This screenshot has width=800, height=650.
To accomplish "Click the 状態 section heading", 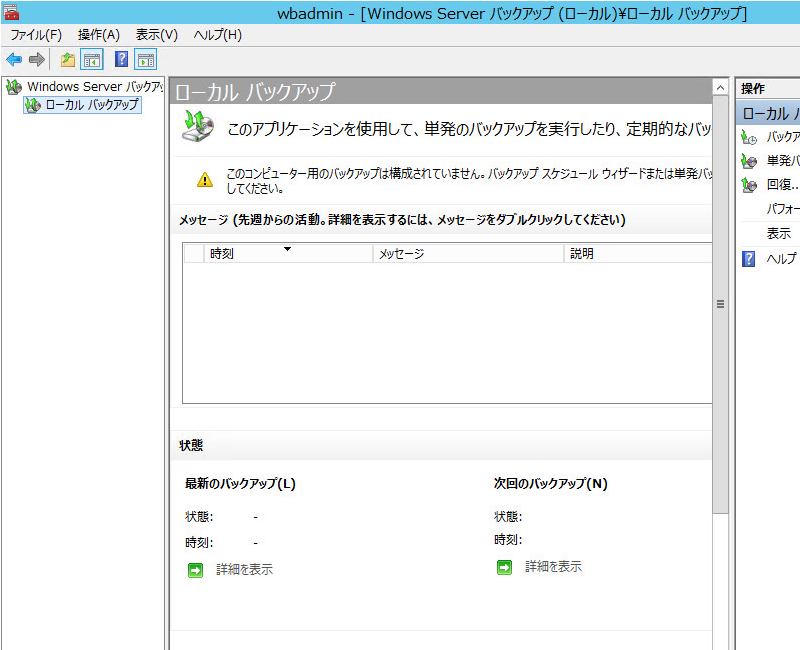I will (191, 445).
